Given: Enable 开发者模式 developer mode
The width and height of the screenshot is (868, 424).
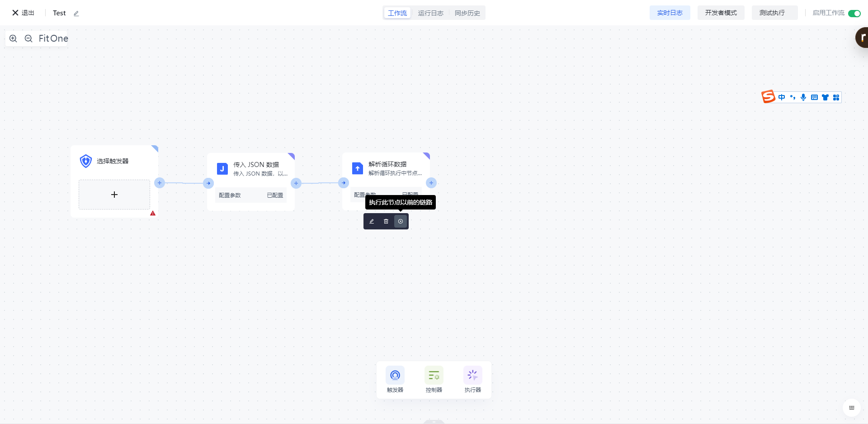Looking at the screenshot, I should 721,13.
